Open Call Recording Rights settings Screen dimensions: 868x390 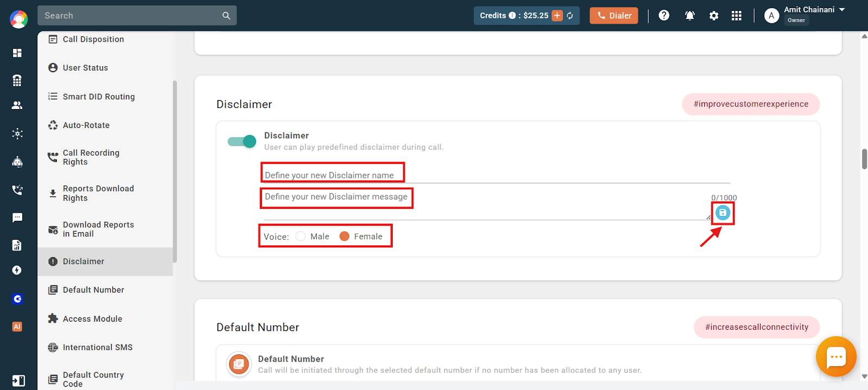[105, 157]
